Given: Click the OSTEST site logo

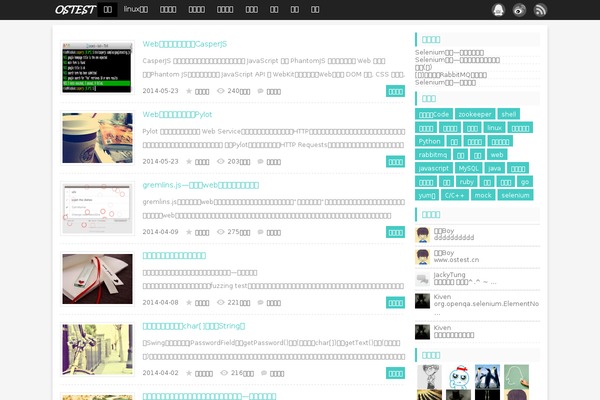Looking at the screenshot, I should point(76,10).
